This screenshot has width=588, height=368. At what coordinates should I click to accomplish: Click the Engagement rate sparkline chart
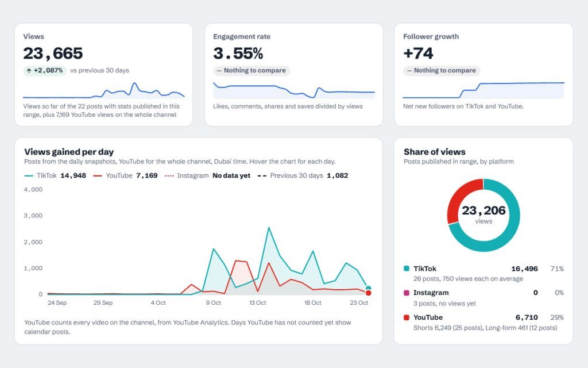coord(293,90)
